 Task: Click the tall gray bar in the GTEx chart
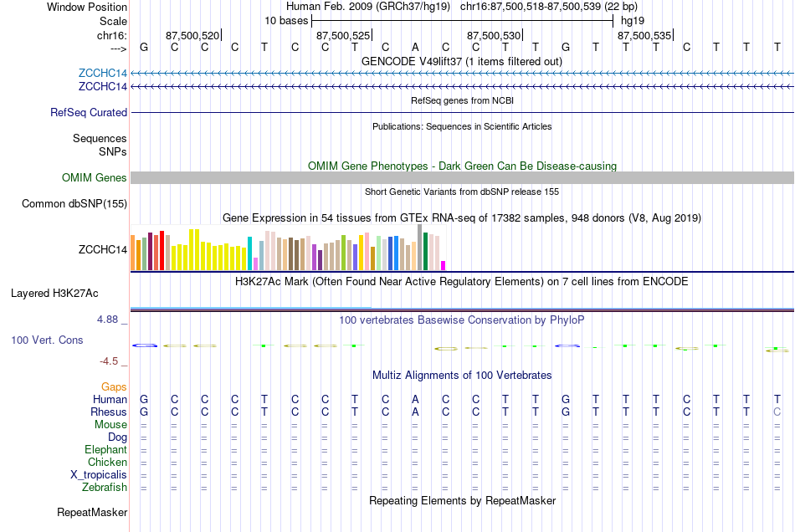420,248
